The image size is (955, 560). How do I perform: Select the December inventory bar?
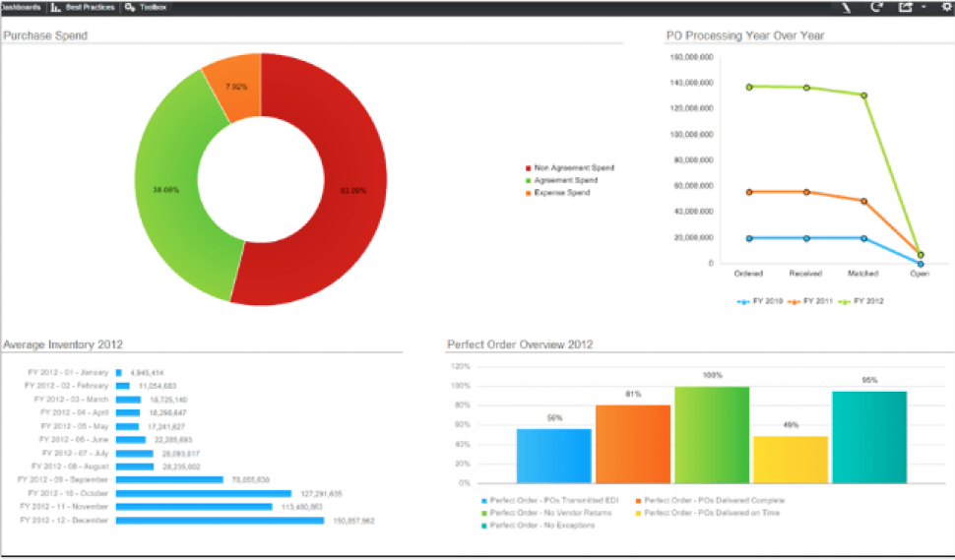(220, 521)
